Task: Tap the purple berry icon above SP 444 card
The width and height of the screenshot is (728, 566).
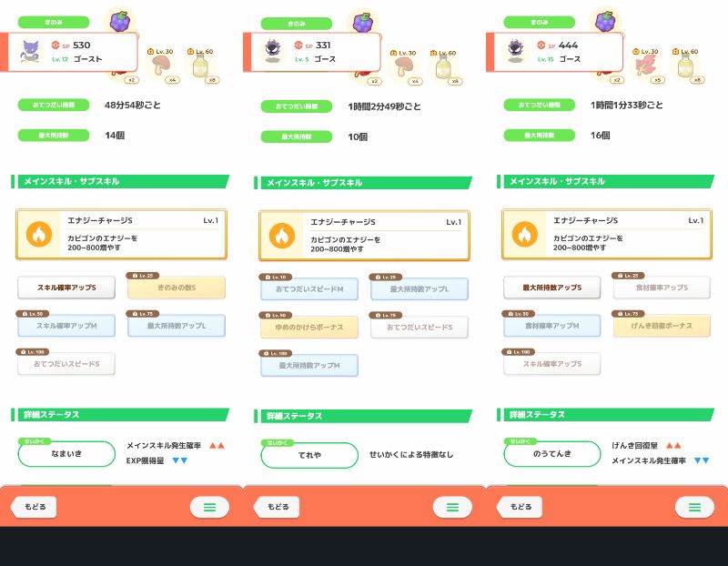Action: tap(606, 21)
